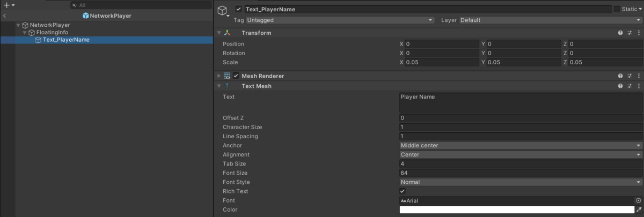Click the Text area containing Player Name
The height and width of the screenshot is (217, 644).
click(x=521, y=103)
